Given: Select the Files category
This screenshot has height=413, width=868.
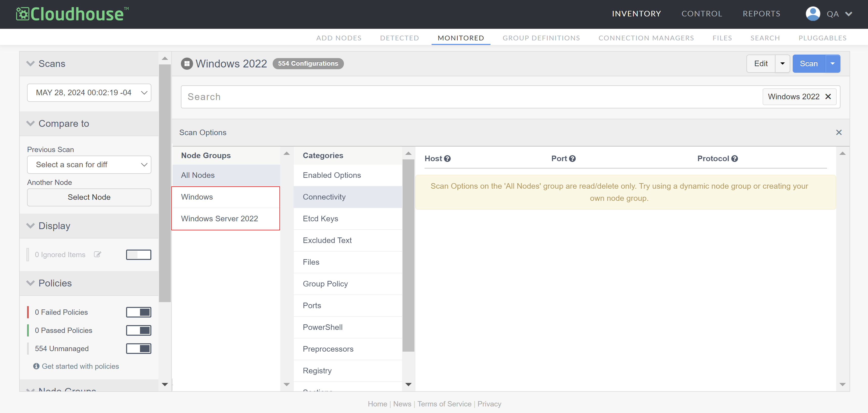Looking at the screenshot, I should point(347,262).
